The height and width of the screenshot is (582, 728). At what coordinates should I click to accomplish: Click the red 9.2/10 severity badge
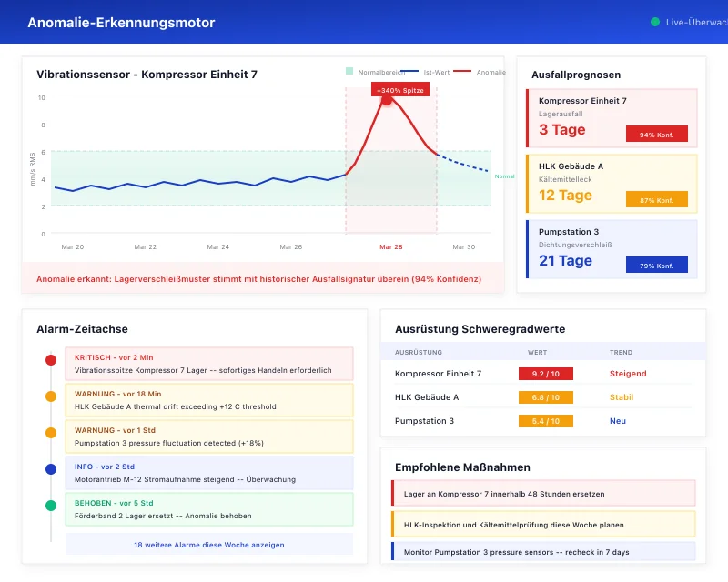pos(544,374)
